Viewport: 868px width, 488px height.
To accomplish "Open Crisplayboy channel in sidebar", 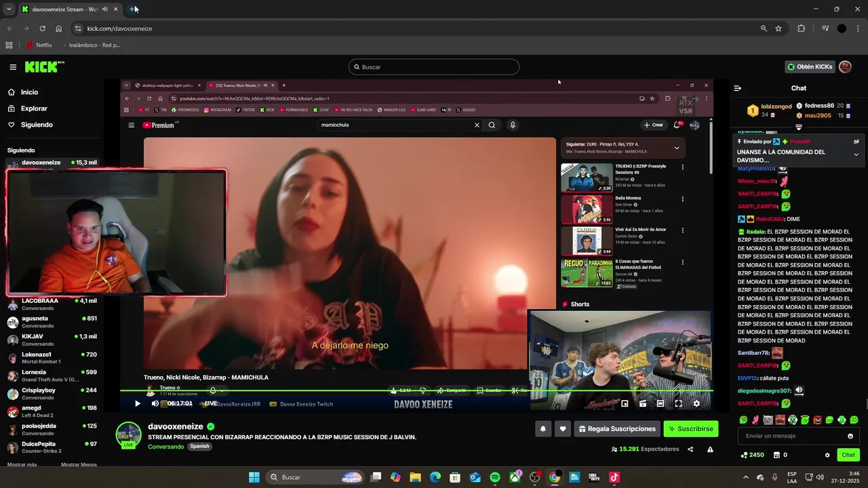I will (52, 393).
